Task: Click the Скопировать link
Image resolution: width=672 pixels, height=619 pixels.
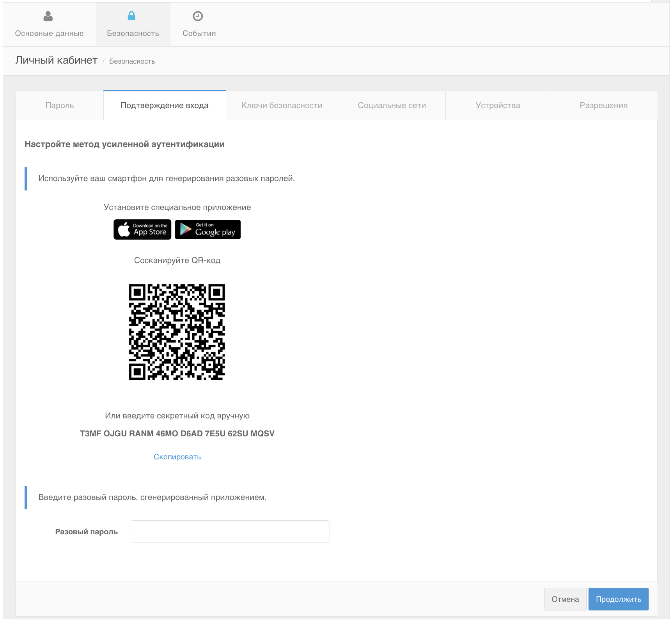Action: pyautogui.click(x=177, y=457)
